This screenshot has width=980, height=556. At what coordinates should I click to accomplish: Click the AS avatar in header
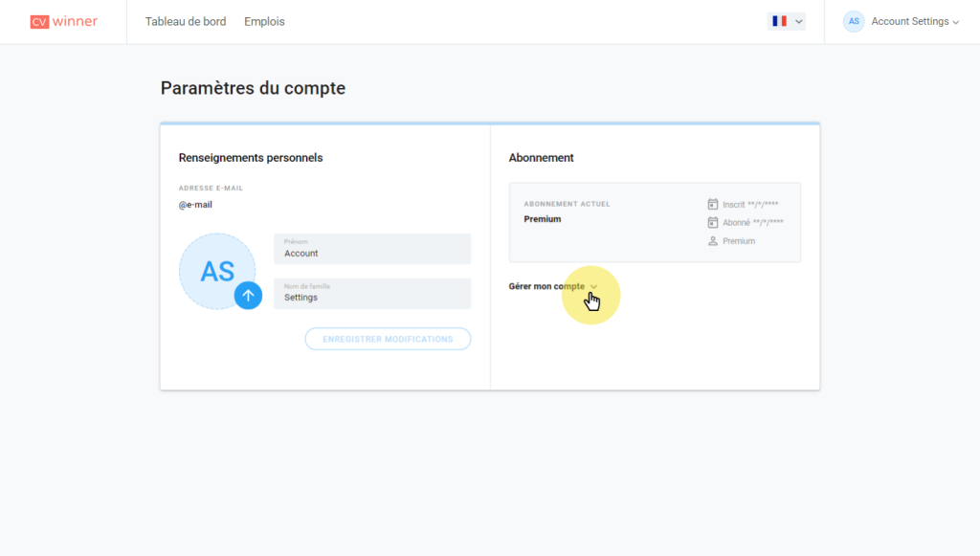854,21
